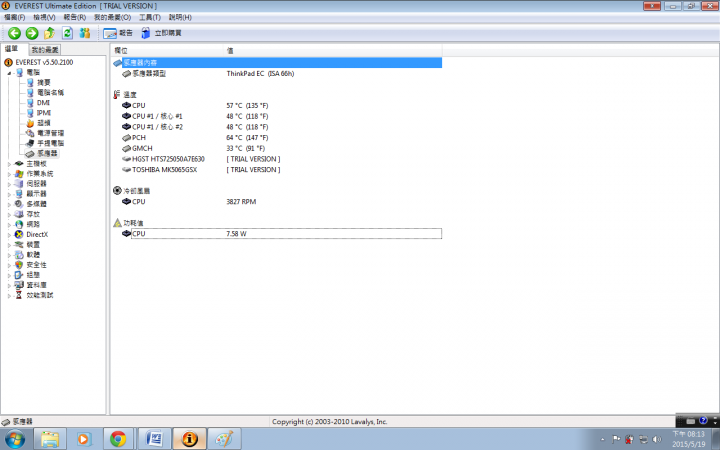Viewport: 720px width, 450px height.
Task: Open Microsoft Word from the taskbar
Action: [154, 439]
